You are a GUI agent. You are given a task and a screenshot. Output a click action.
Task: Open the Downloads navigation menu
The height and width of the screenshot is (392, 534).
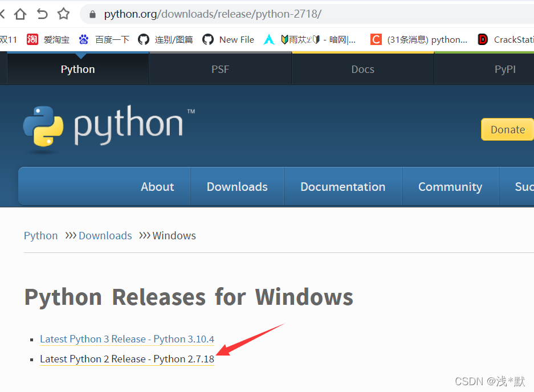pos(237,187)
